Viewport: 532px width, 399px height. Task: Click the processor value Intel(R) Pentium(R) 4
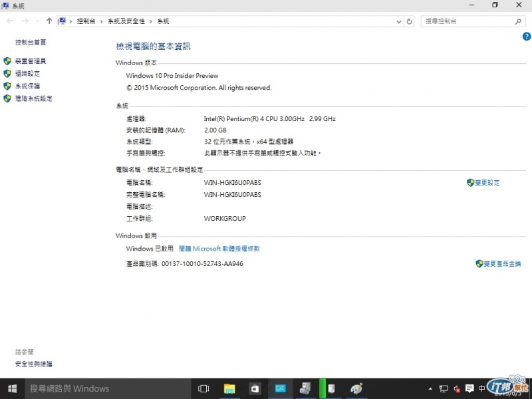click(270, 119)
